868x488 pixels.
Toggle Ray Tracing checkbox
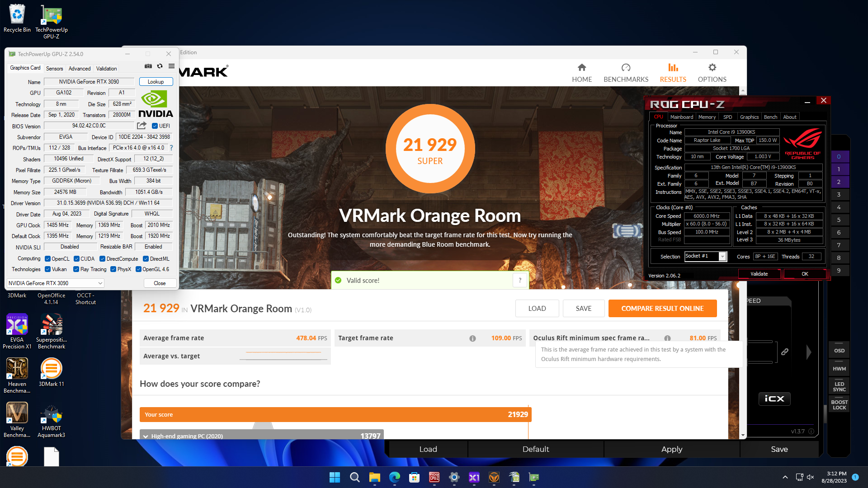(76, 269)
